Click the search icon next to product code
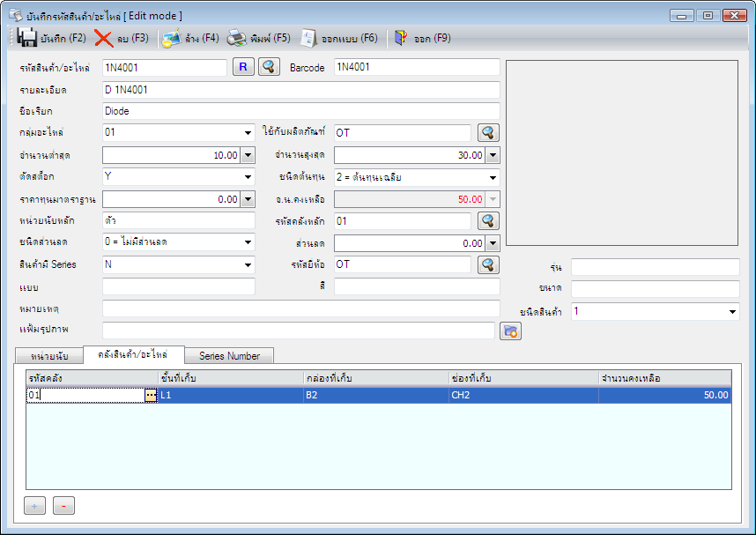The height and width of the screenshot is (535, 756). point(269,67)
